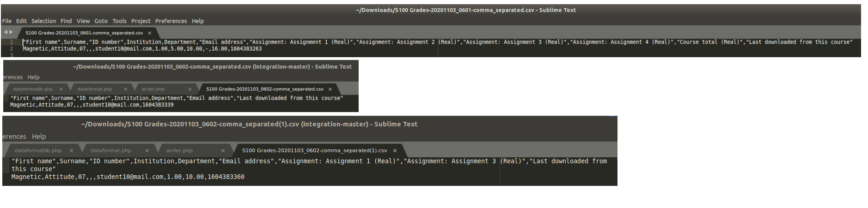Viewport: 868px width, 208px height.
Task: Select the 0602-comma_separated.csv tab in middle window
Action: pyautogui.click(x=265, y=89)
